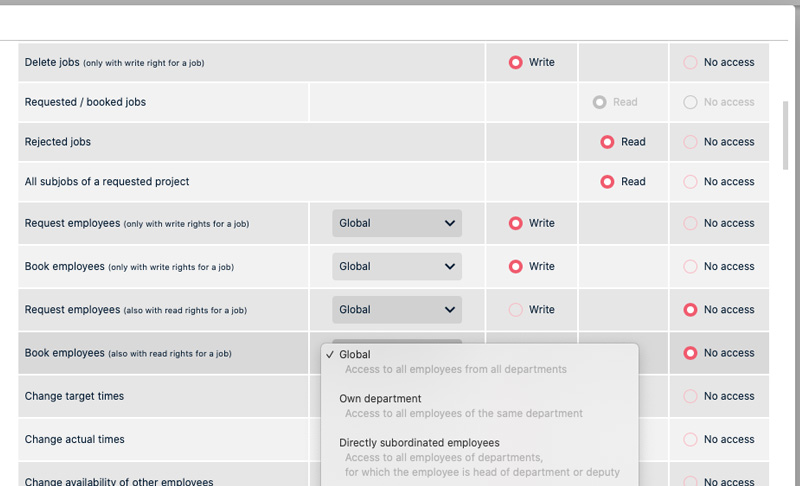Select Write for Book employees with write rights
The width and height of the screenshot is (800, 486).
point(516,267)
